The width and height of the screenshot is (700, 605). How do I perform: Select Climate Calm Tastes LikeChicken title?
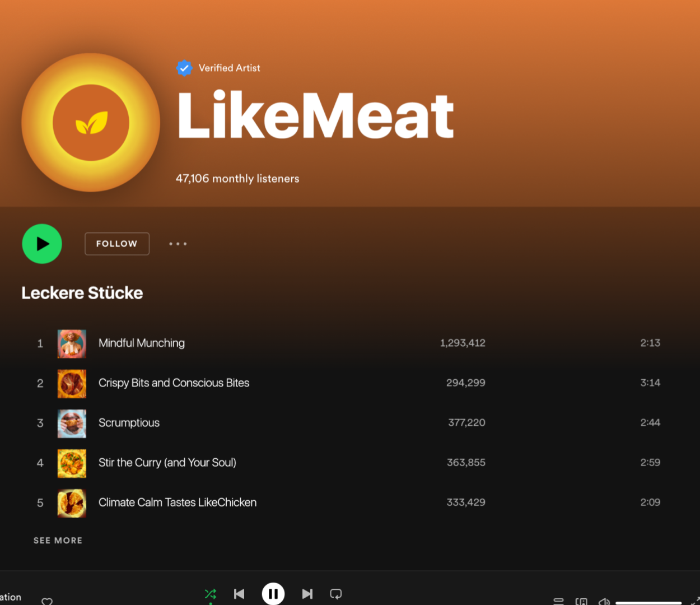click(178, 502)
